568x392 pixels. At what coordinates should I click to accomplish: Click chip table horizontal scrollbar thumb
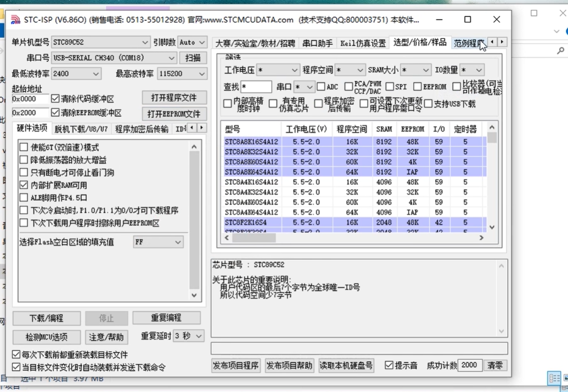pyautogui.click(x=254, y=238)
